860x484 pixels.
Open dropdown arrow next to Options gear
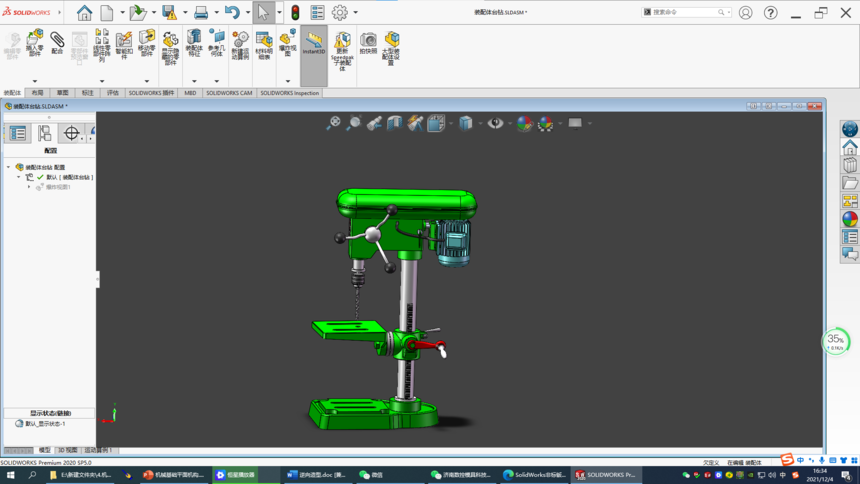click(x=355, y=13)
